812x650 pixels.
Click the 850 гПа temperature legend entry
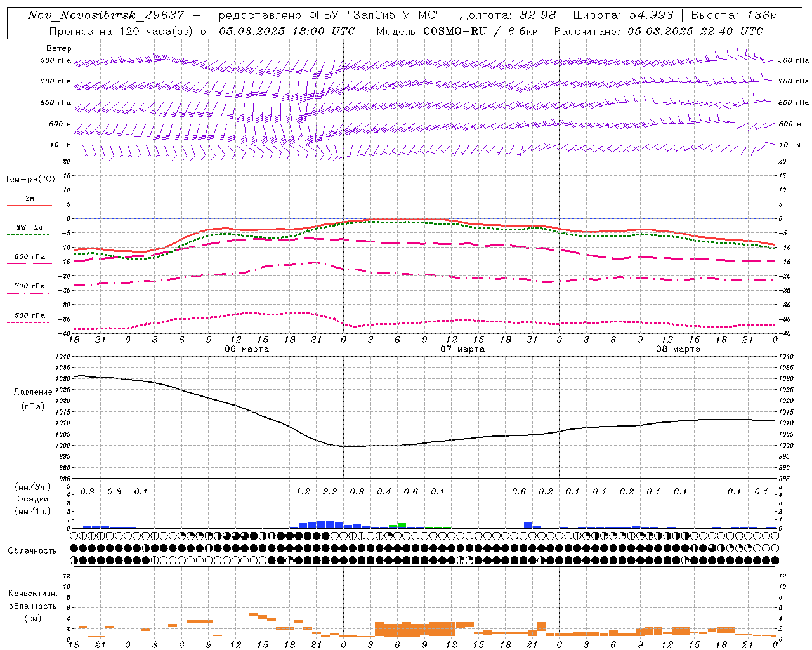(x=30, y=257)
